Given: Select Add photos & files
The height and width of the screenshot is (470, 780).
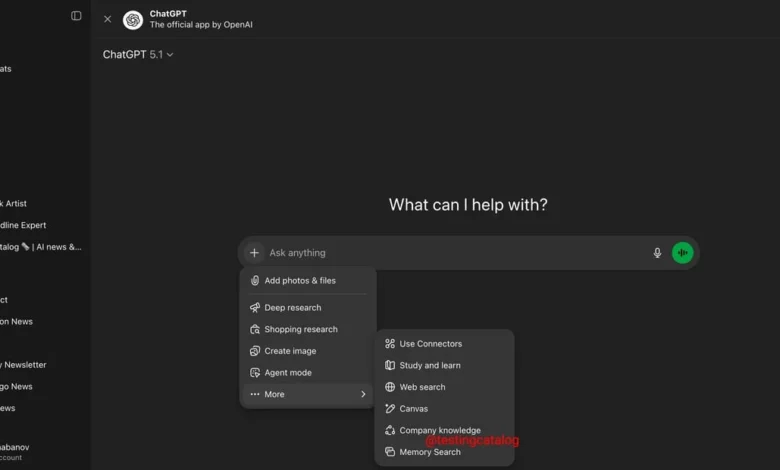Looking at the screenshot, I should click(300, 281).
